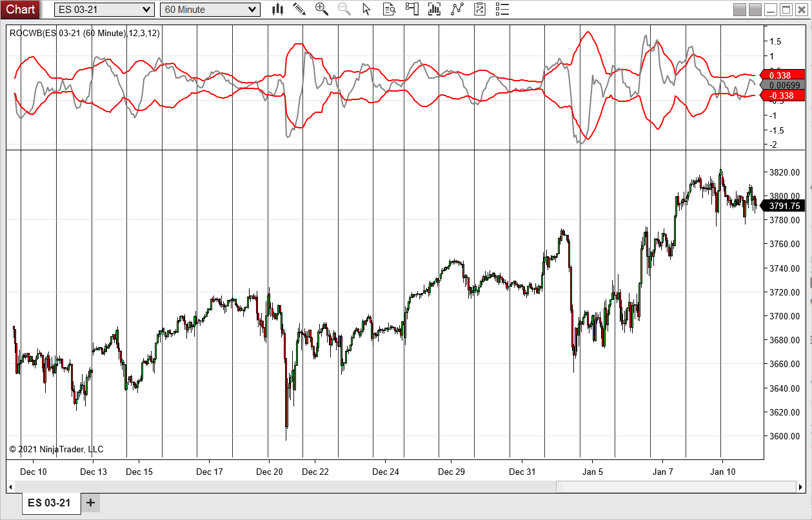Screen dimensions: 812x520
Task: Open the Strategies icon
Action: 479,9
